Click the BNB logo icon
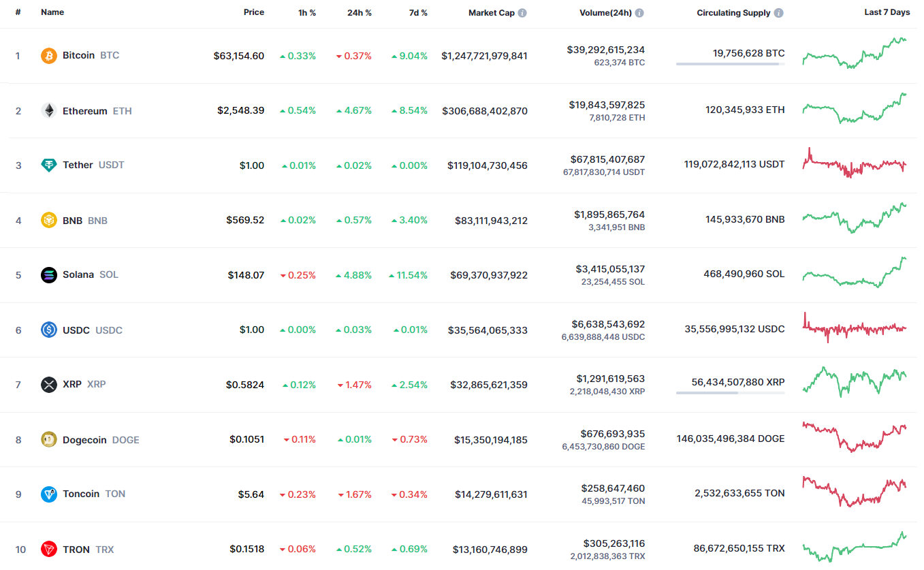Viewport: 924px width, 570px height. 48,221
